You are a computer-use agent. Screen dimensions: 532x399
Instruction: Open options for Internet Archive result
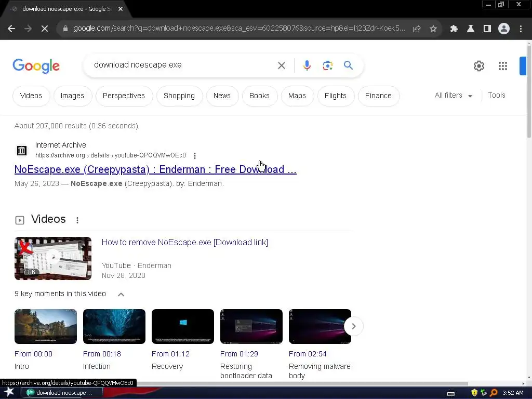pyautogui.click(x=195, y=156)
